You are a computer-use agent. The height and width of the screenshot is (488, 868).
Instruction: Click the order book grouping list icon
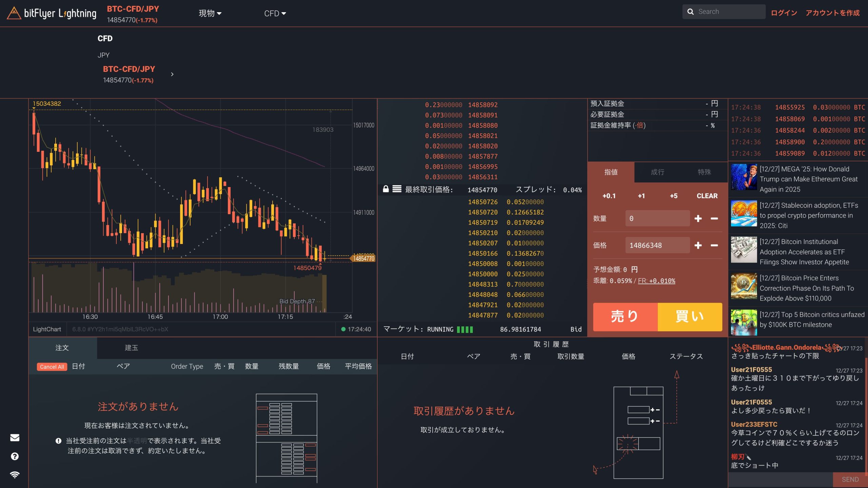[x=397, y=189]
